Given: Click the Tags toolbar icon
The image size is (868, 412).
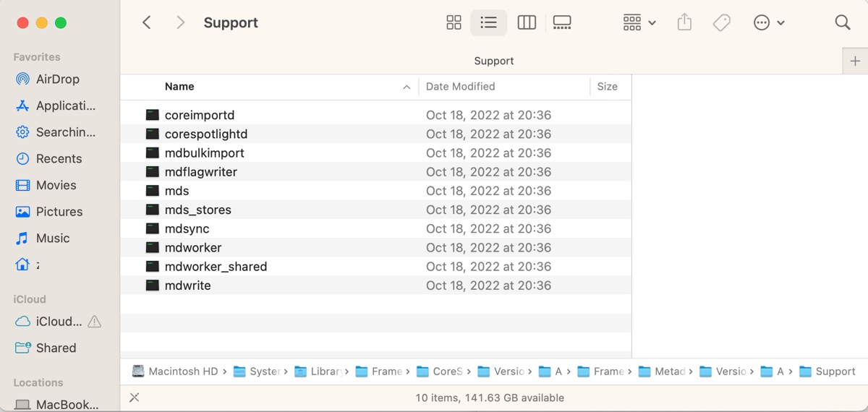Looking at the screenshot, I should tap(721, 22).
